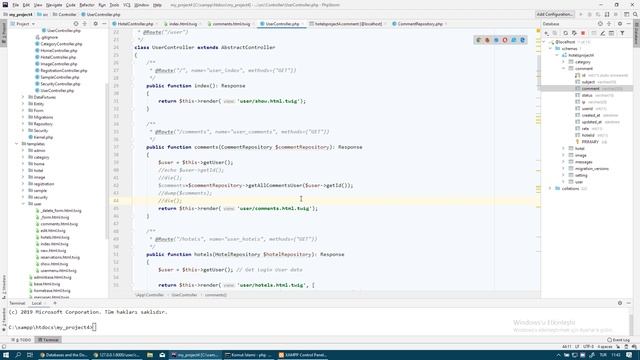Click the Project panel locate target icon
The height and width of the screenshot is (360, 640).
76,24
